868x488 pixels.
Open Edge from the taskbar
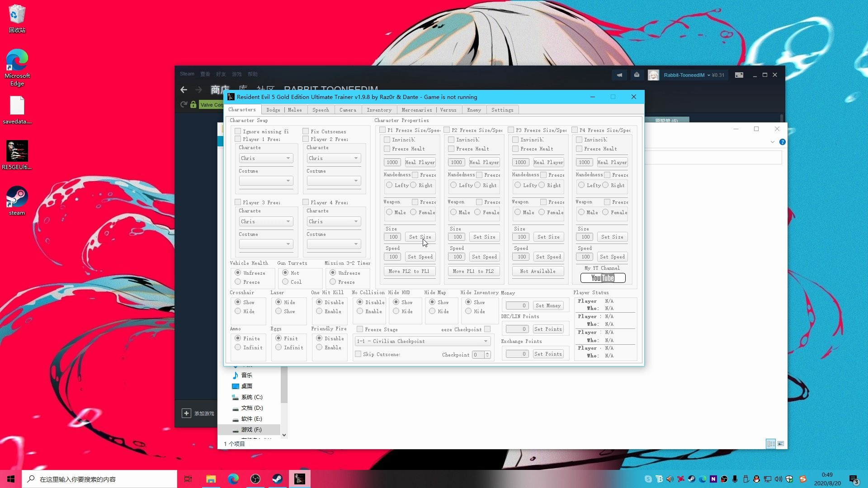[x=233, y=479]
